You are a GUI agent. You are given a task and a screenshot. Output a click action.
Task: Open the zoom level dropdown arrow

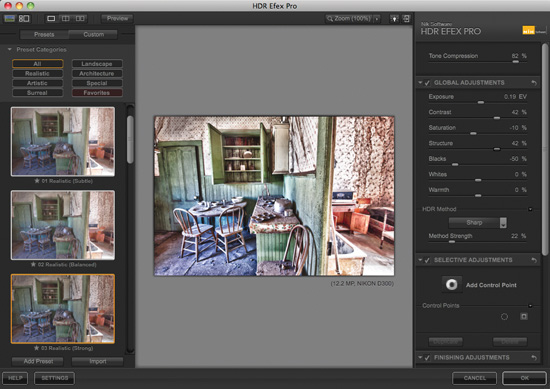click(x=377, y=19)
